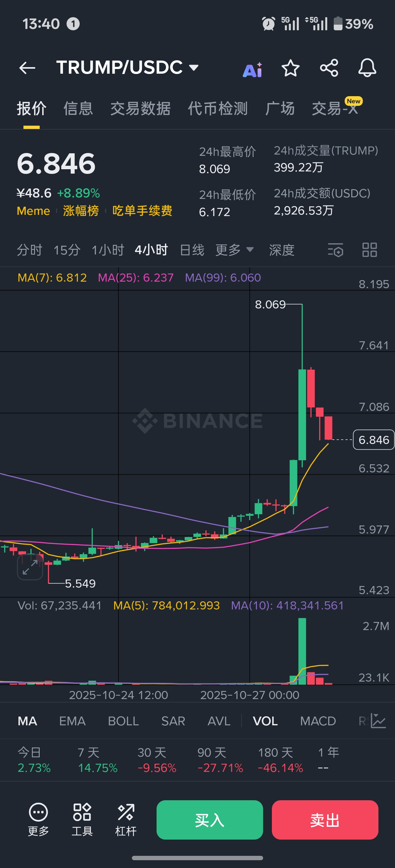Switch to the 交易数据 tab
395x868 pixels.
(140, 109)
